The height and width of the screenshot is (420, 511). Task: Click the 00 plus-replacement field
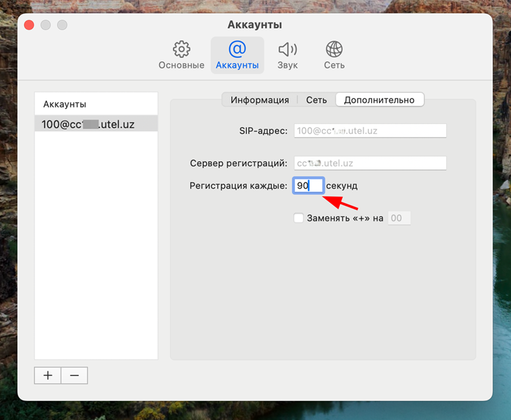(399, 218)
